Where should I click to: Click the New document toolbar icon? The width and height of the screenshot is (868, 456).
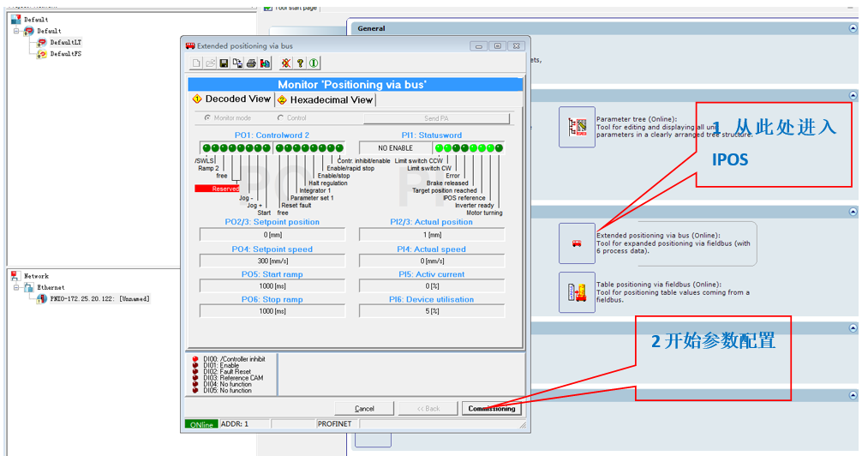196,63
